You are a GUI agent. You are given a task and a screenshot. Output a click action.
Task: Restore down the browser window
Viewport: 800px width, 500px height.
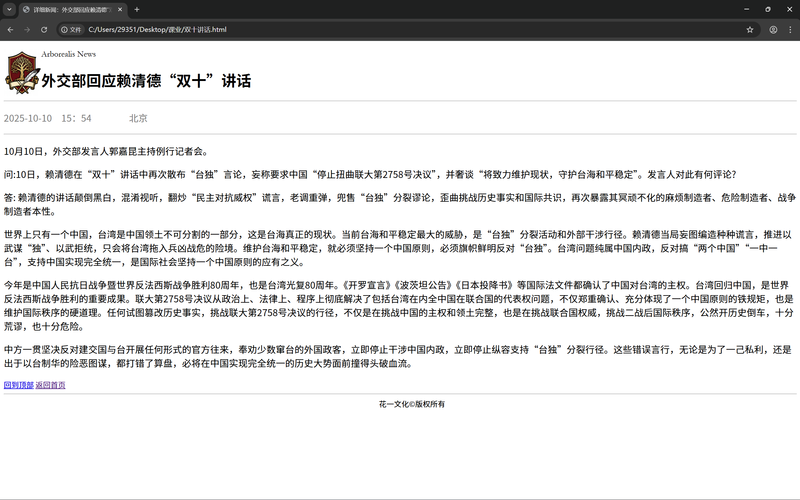click(767, 9)
